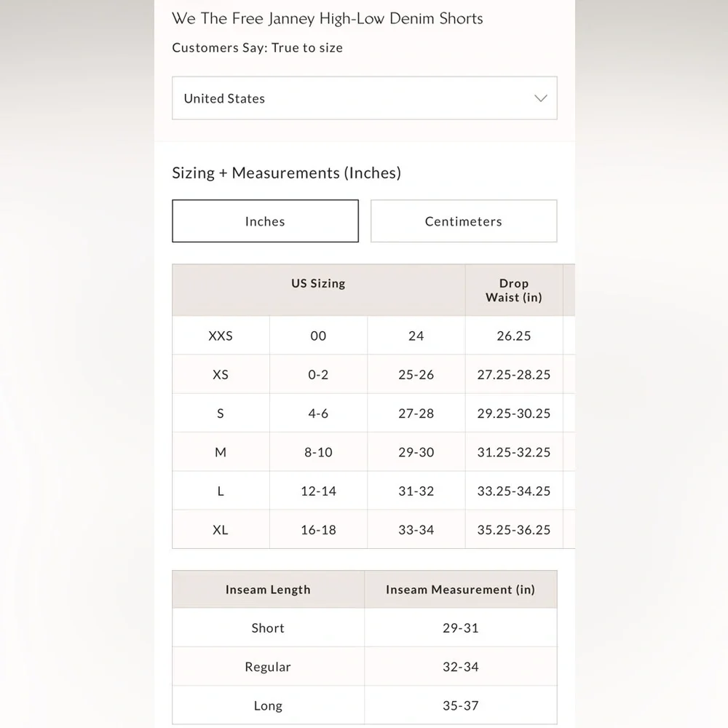
Task: Click the Inseam Measurement (in) header
Action: click(x=461, y=589)
